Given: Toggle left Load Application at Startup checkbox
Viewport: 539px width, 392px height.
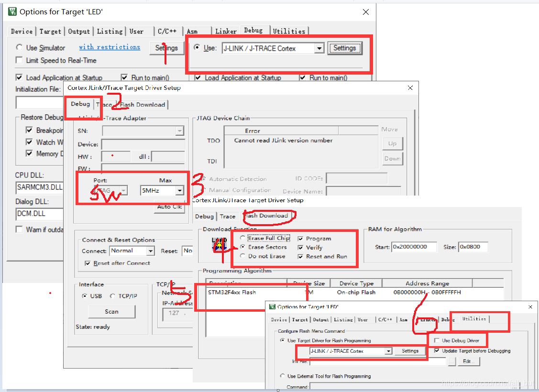Looking at the screenshot, I should click(19, 77).
